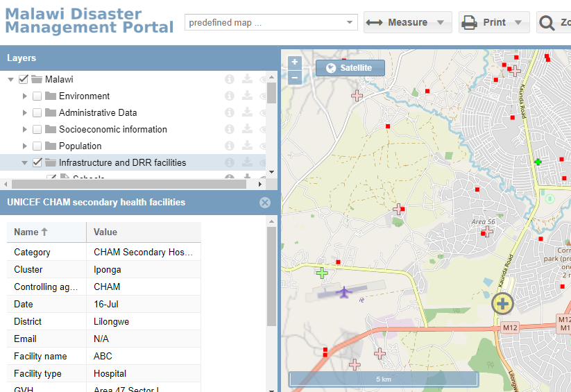Click the airport plane icon on map
Image resolution: width=571 pixels, height=392 pixels.
(343, 292)
